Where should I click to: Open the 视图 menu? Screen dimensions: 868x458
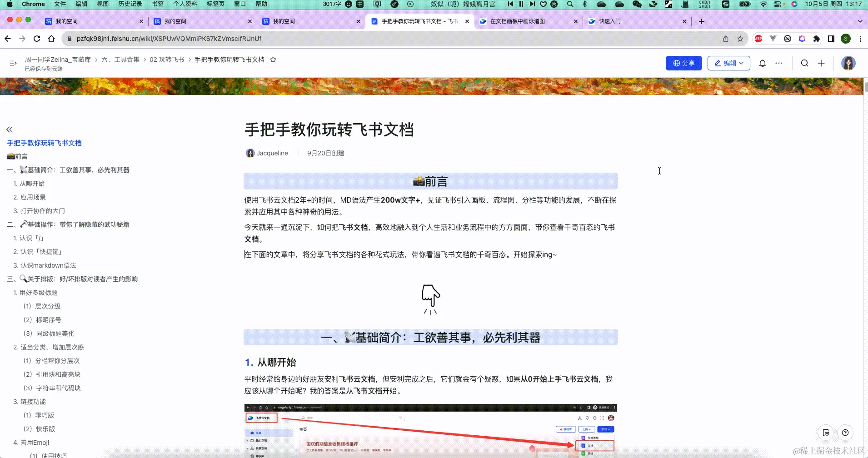[103, 4]
